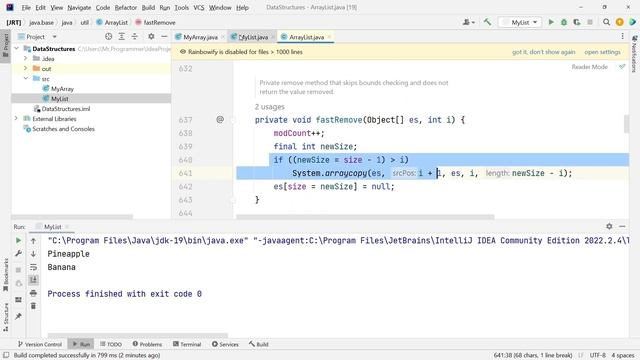The height and width of the screenshot is (360, 640).
Task: Click ArrayList in the navigation breadcrumb
Action: coord(112,22)
